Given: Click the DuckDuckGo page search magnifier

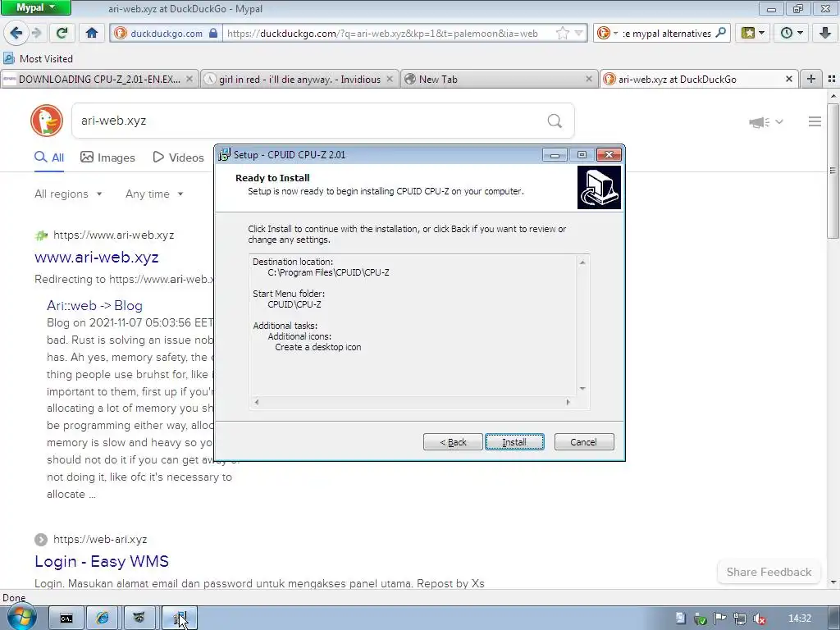Looking at the screenshot, I should pos(555,121).
